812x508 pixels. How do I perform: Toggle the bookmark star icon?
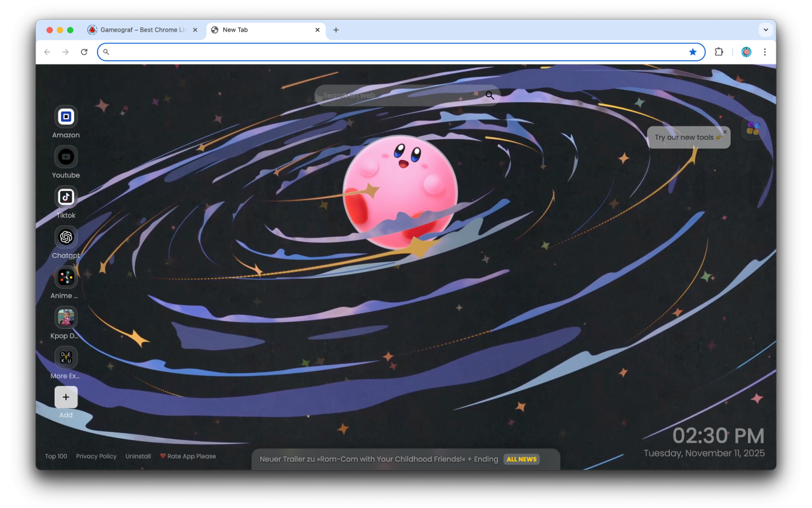coord(693,52)
